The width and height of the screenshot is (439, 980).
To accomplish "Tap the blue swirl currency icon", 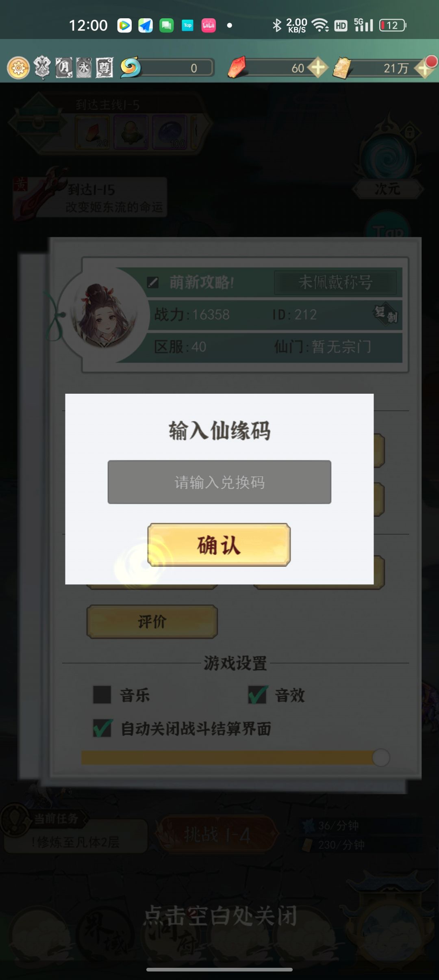I will 130,67.
